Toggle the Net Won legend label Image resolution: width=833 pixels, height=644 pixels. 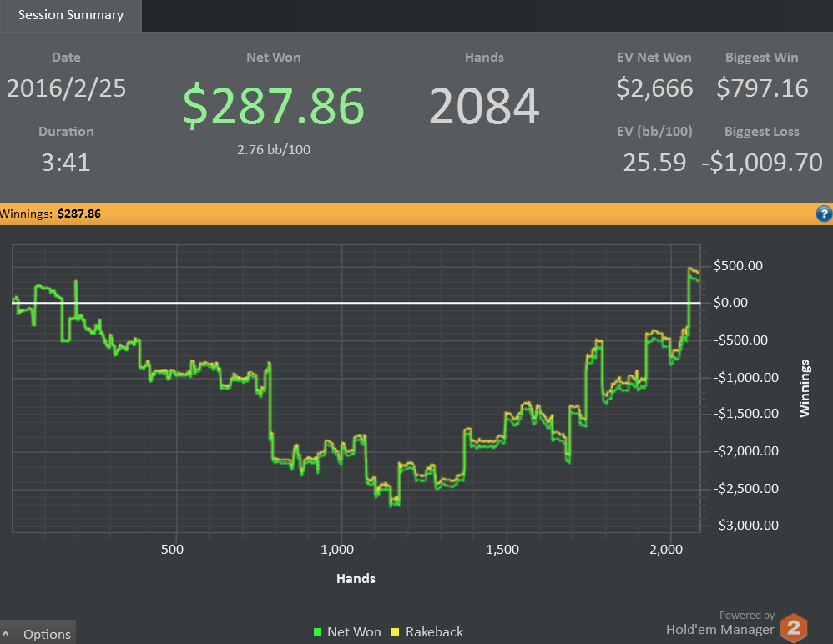tap(354, 631)
